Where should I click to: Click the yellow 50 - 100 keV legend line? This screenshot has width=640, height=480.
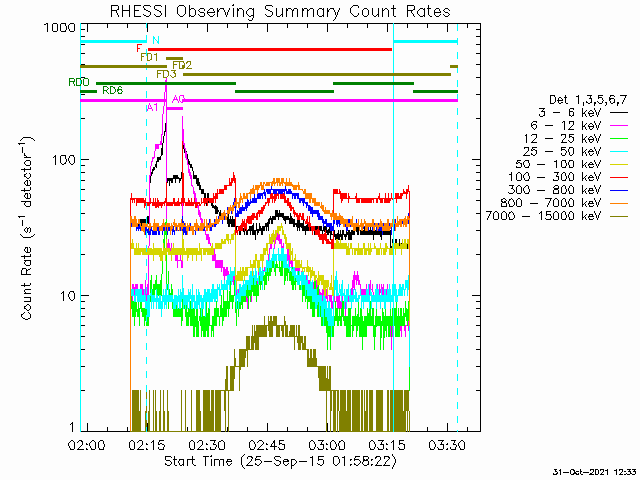(x=619, y=164)
